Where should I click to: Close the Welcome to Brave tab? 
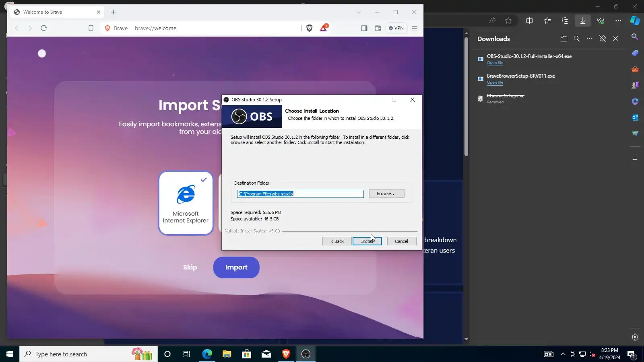click(99, 12)
